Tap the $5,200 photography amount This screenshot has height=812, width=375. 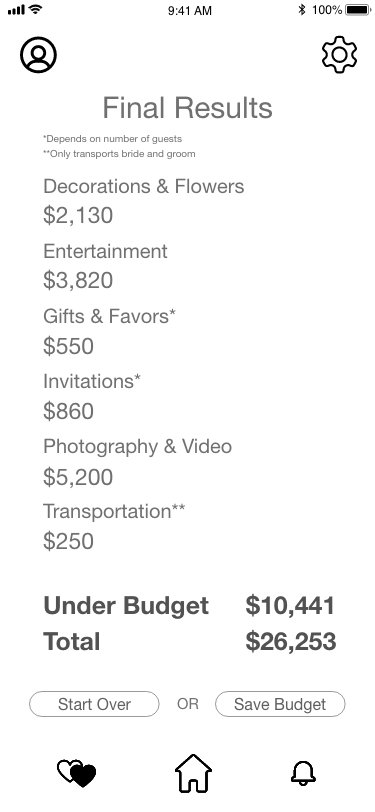point(78,477)
